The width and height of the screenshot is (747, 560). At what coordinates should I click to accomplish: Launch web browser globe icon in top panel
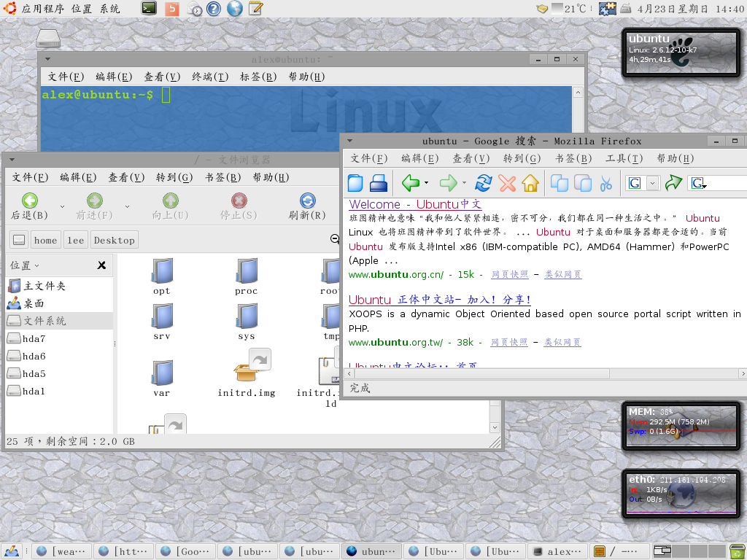[234, 8]
